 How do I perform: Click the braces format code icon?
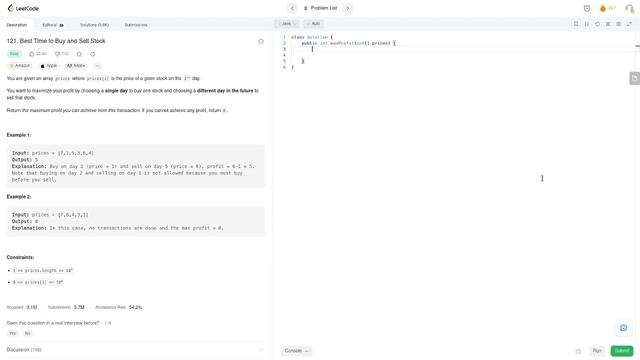[x=587, y=24]
